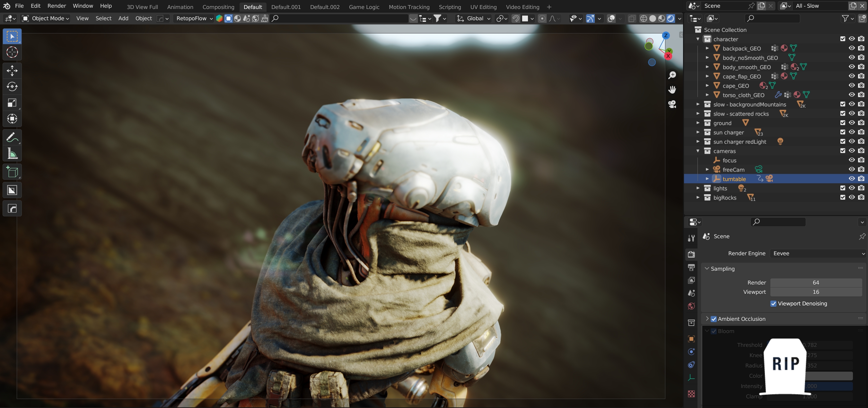Screen dimensions: 868x408
Task: Select the Add Cube tool
Action: tap(12, 172)
